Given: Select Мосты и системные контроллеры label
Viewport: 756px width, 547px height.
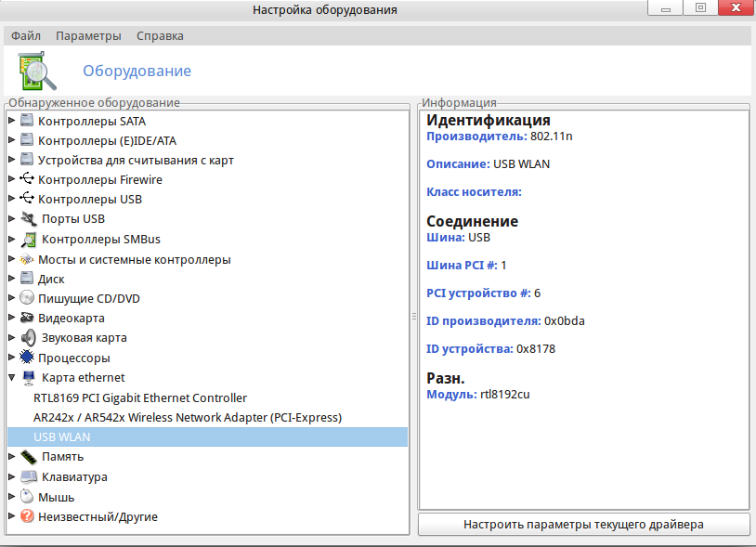Looking at the screenshot, I should point(135,259).
